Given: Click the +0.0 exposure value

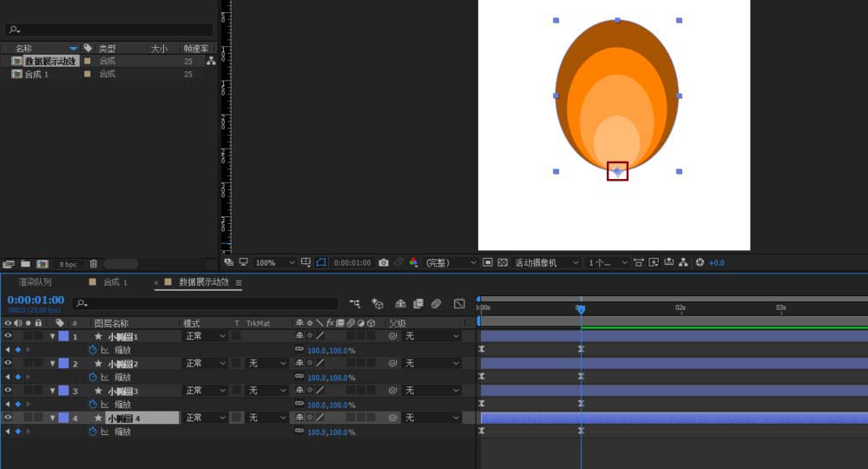Looking at the screenshot, I should pyautogui.click(x=716, y=262).
